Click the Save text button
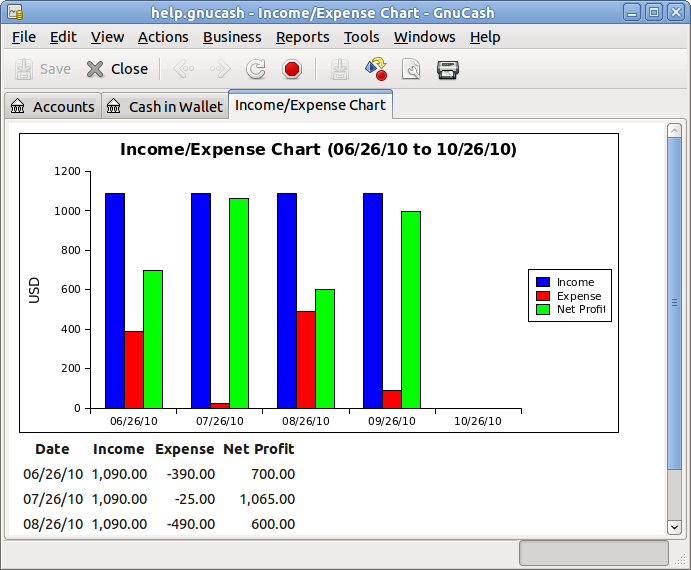 click(55, 69)
